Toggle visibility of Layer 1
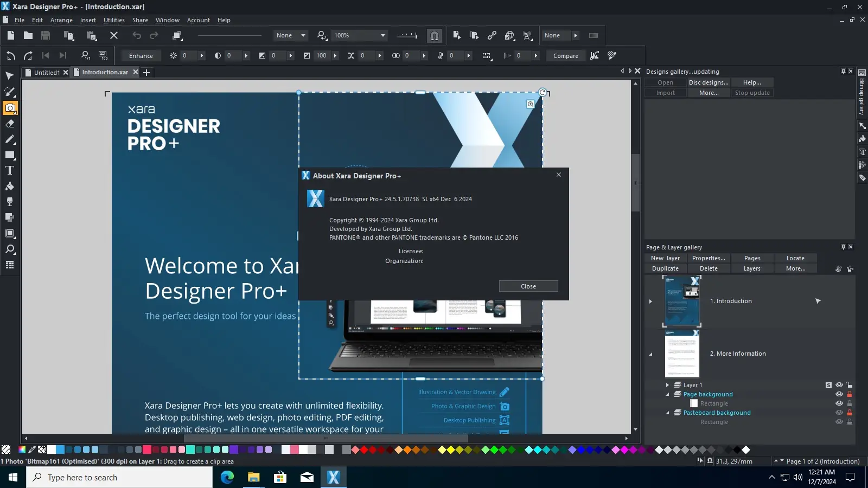The image size is (868, 488). 839,385
